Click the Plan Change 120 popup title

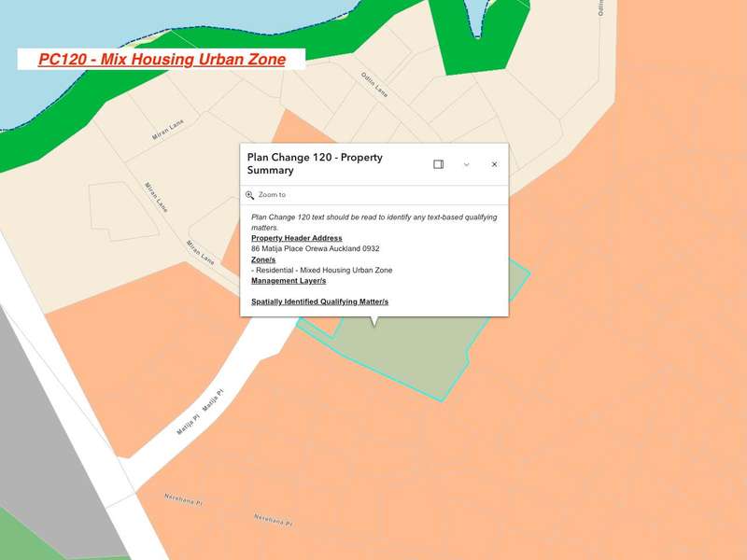coord(315,163)
